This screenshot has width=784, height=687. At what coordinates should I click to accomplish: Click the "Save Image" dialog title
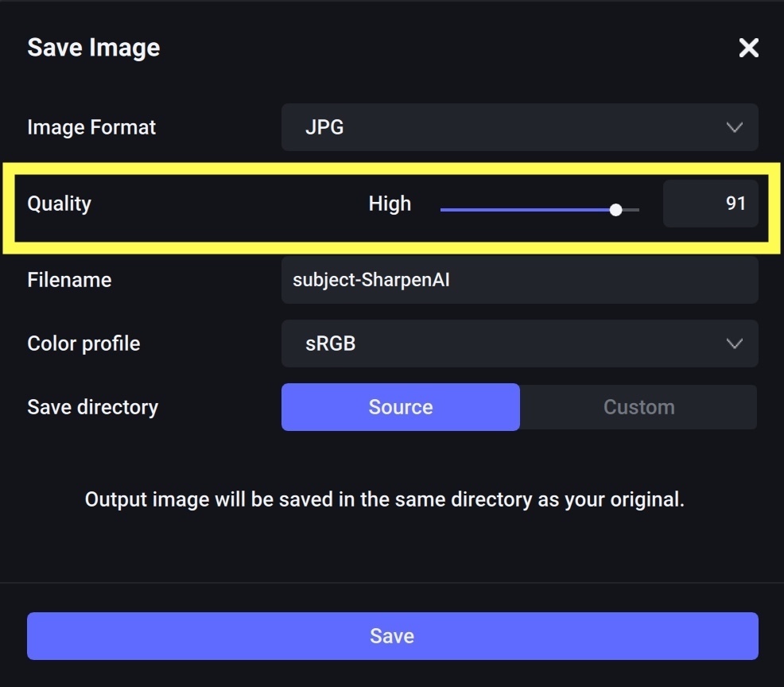(x=93, y=48)
